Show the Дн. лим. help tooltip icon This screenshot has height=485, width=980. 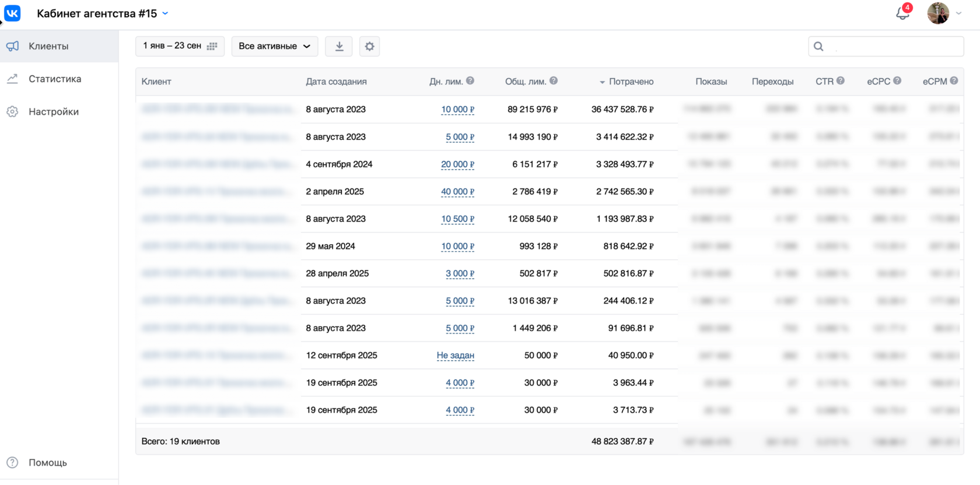[470, 81]
